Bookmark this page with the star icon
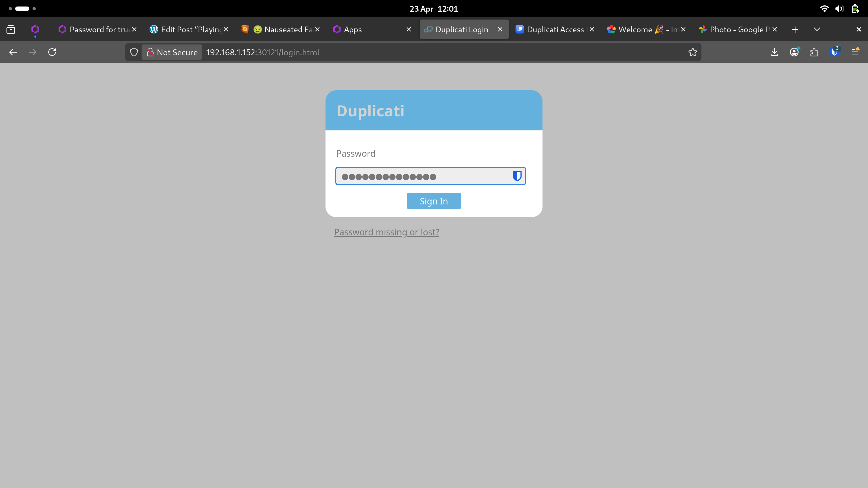Viewport: 868px width, 488px height. [x=693, y=52]
